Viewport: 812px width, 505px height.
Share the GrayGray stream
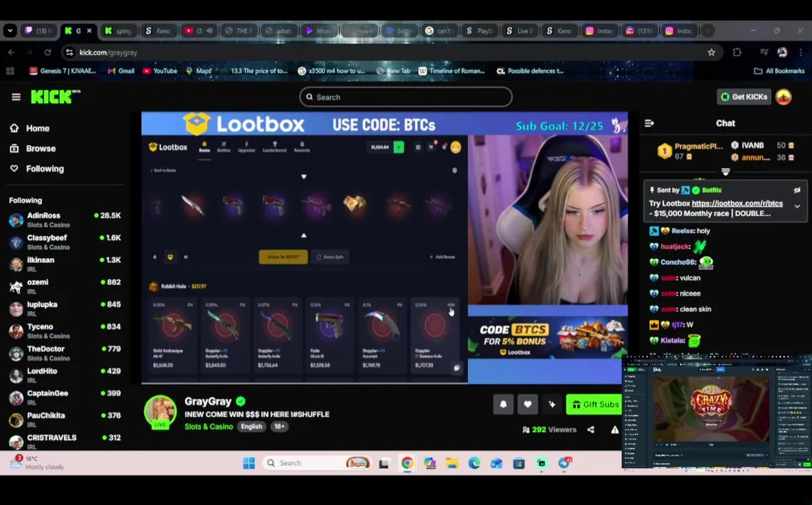591,429
